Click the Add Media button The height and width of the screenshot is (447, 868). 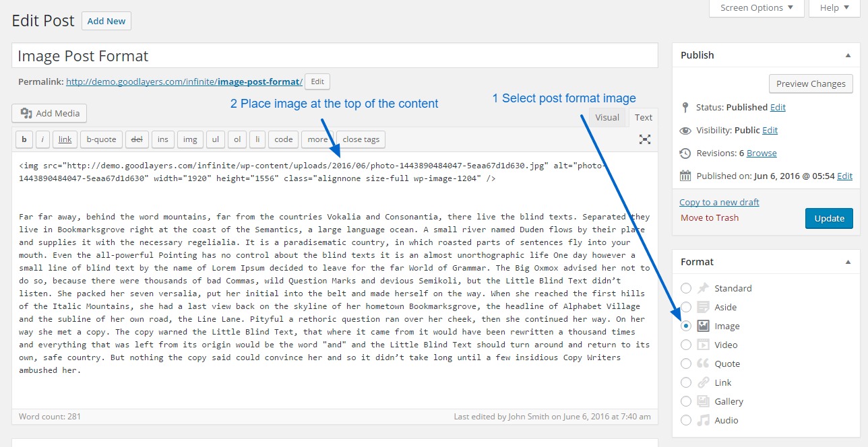click(x=50, y=113)
